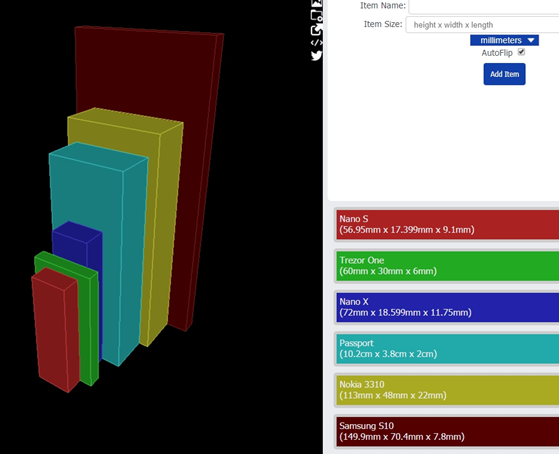The height and width of the screenshot is (454, 559).
Task: Select the Trezor One list entry
Action: [447, 266]
